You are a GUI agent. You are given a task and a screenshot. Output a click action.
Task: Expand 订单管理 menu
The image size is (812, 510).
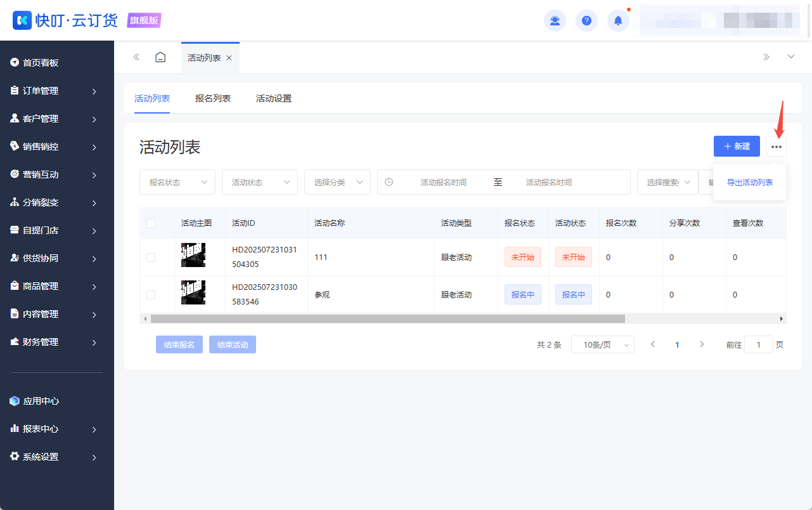click(x=57, y=91)
